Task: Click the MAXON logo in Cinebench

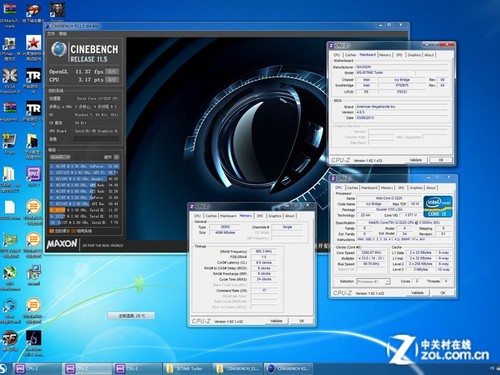Action: pyautogui.click(x=62, y=244)
